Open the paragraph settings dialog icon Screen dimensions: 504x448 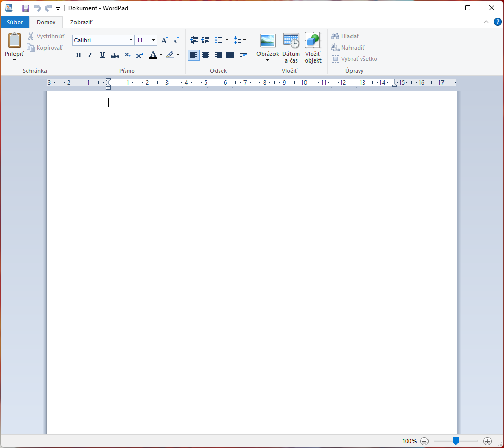(243, 55)
